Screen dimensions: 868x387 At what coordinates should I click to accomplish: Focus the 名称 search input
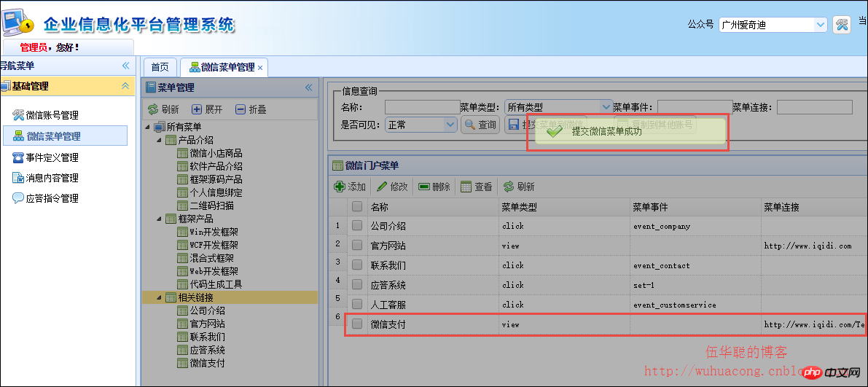click(423, 107)
